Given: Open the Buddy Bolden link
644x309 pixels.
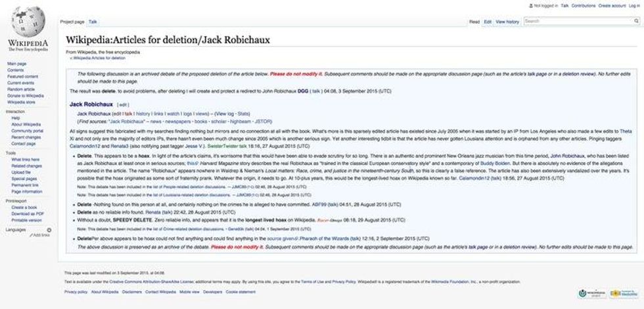Looking at the screenshot, I should coord(495,163).
